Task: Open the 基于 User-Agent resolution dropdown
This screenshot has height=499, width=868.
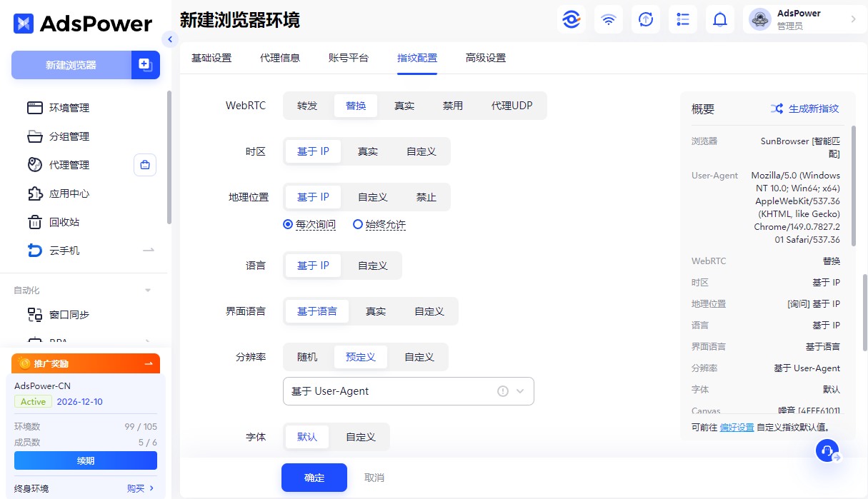Action: click(409, 391)
